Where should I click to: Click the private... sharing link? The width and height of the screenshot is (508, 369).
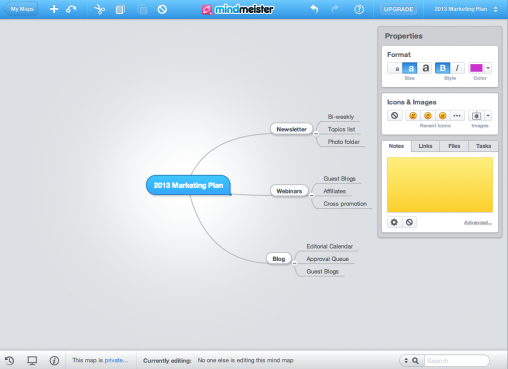pyautogui.click(x=116, y=360)
